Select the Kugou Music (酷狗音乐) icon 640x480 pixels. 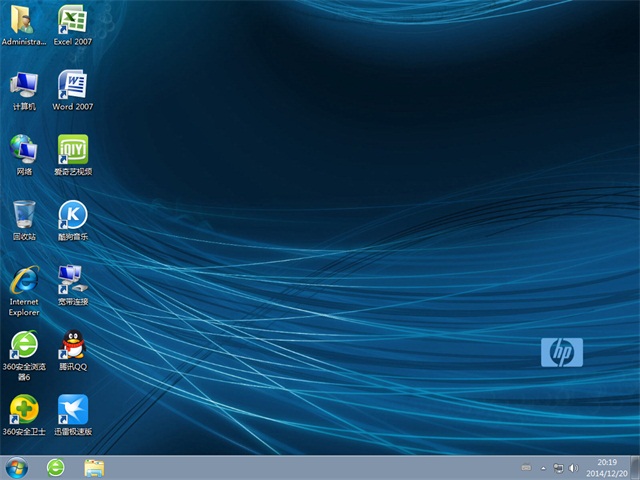point(72,214)
